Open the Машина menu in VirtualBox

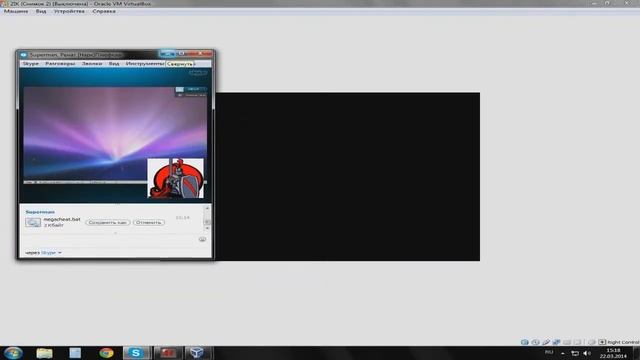(x=16, y=11)
